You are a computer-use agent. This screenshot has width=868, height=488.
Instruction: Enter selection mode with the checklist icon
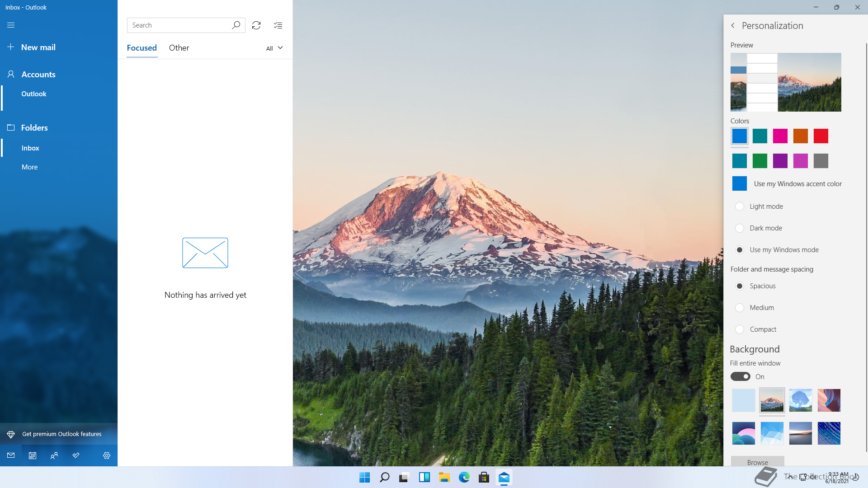point(278,25)
